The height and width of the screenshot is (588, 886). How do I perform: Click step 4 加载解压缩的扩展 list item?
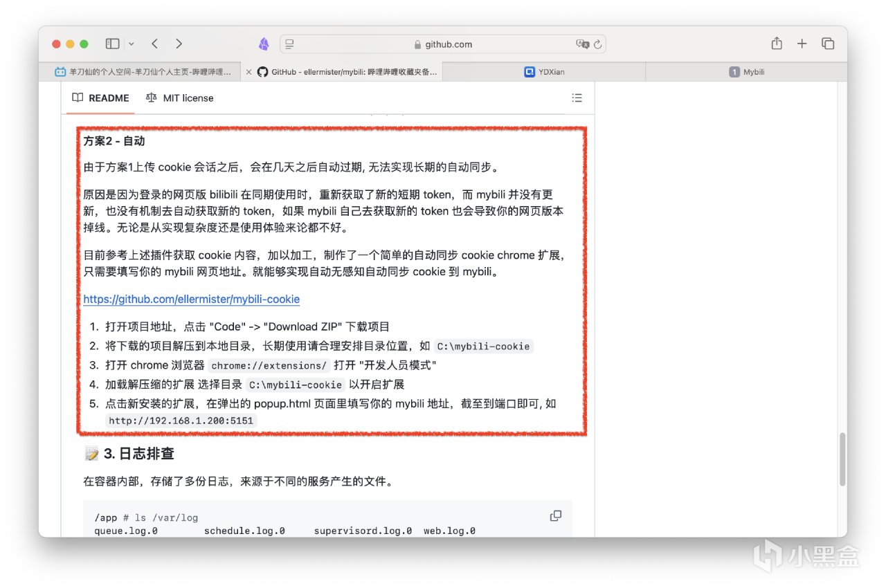[x=255, y=385]
